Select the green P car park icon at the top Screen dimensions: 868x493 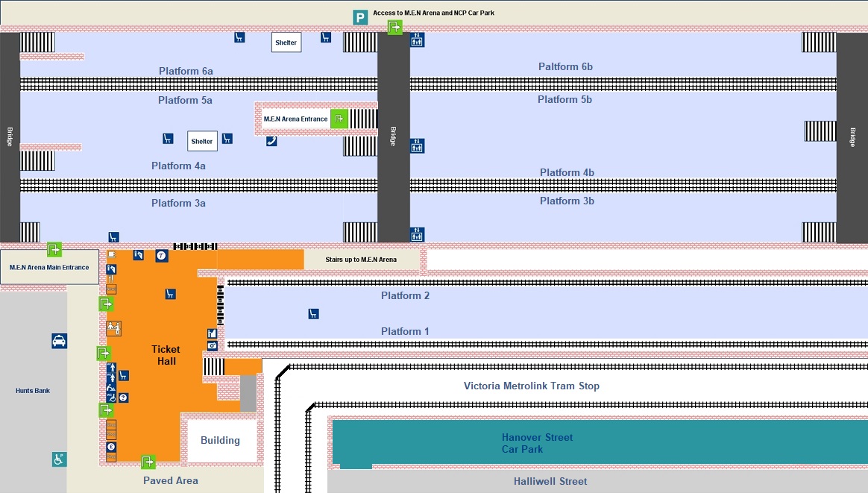coord(361,17)
